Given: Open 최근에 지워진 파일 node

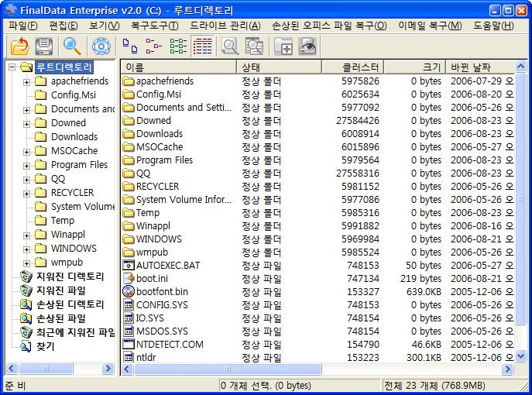Looking at the screenshot, I should click(75, 332).
